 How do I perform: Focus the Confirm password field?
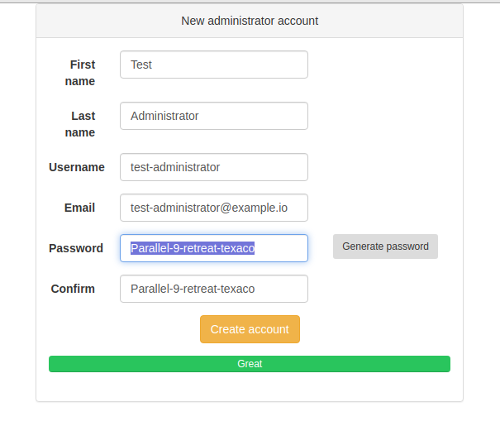coord(214,289)
